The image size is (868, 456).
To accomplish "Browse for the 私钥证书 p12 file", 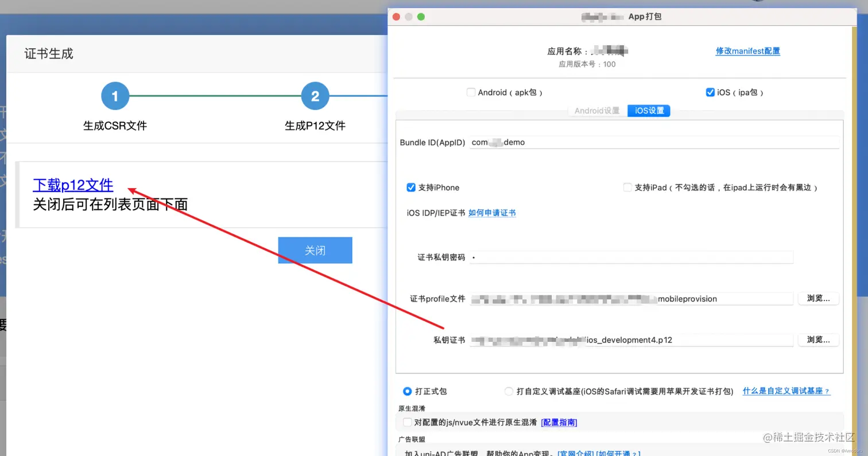I will pyautogui.click(x=818, y=340).
